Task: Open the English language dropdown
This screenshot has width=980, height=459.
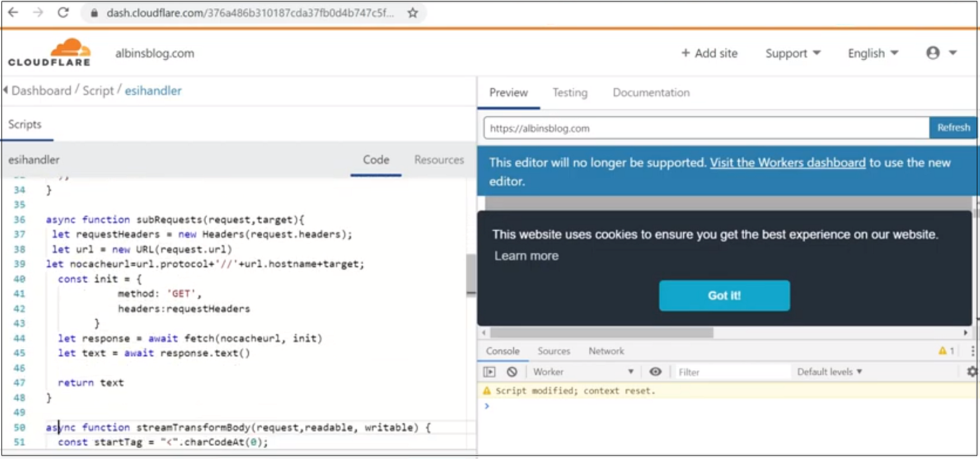Action: coord(873,53)
